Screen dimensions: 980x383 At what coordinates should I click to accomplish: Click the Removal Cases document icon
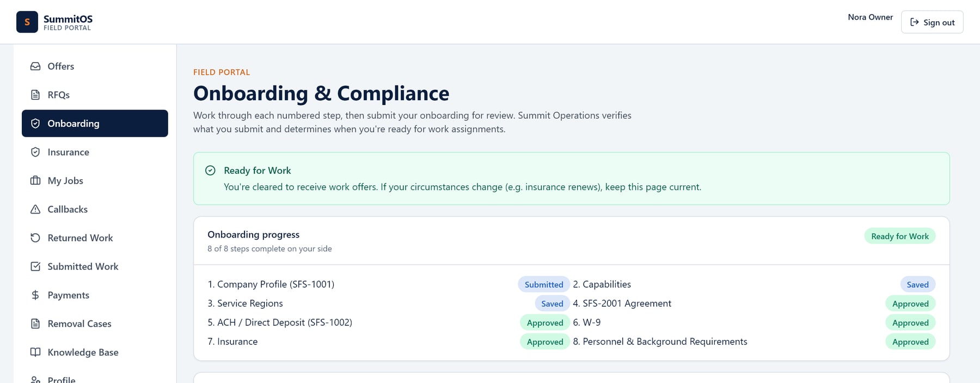pyautogui.click(x=35, y=324)
